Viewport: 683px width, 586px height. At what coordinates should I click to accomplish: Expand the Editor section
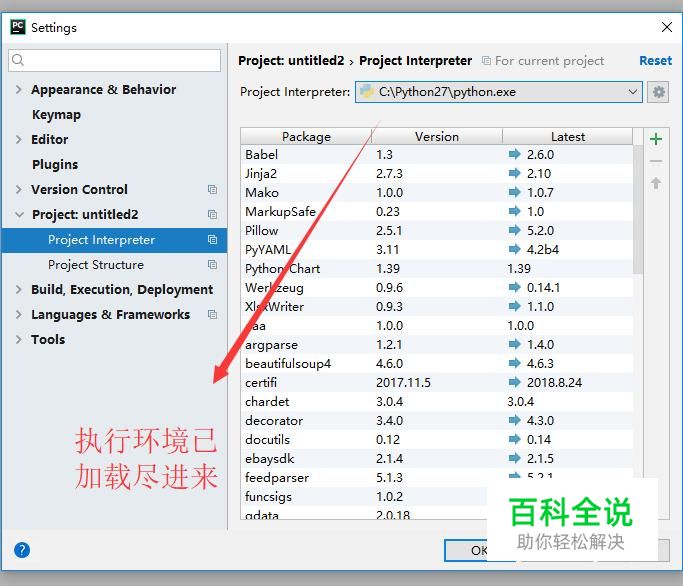(18, 139)
